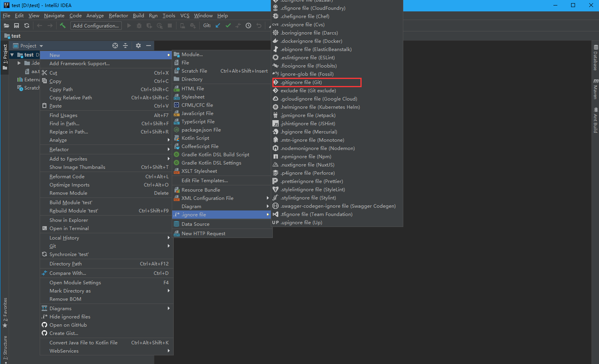Click the Save All toolbar icon

17,26
